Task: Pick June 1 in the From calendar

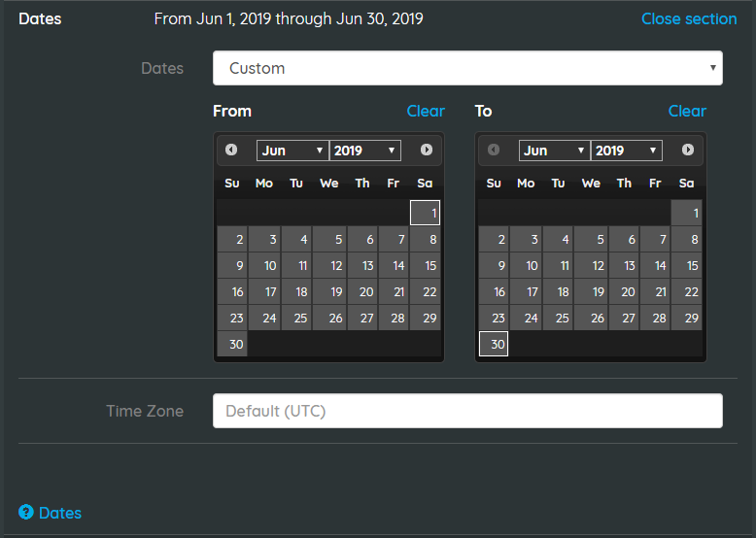Action: point(425,213)
